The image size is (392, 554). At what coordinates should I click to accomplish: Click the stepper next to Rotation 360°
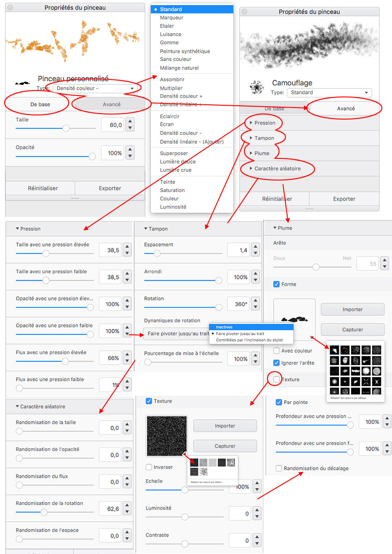coord(255,304)
